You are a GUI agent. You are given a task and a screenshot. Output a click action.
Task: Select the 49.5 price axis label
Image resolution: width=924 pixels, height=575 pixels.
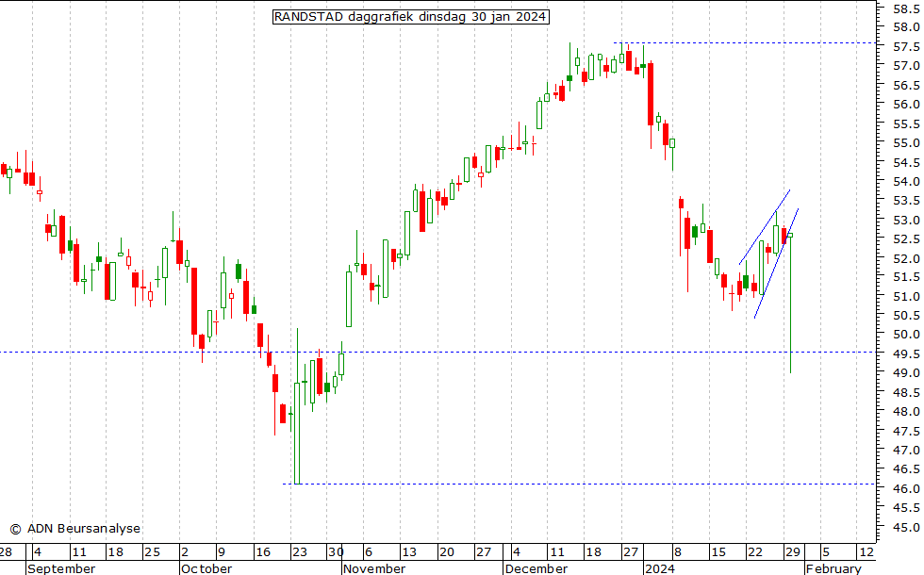(906, 353)
